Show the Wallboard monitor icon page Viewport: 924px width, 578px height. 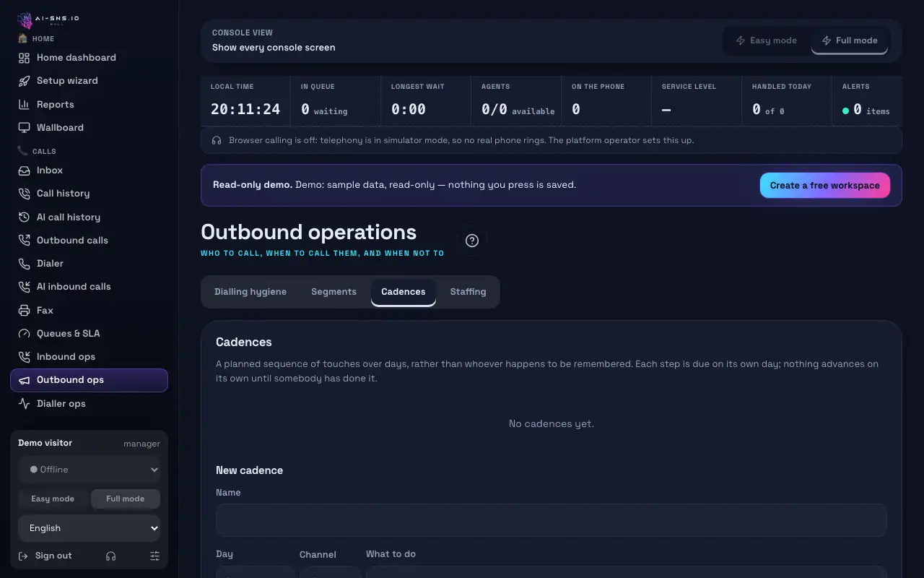click(x=24, y=128)
